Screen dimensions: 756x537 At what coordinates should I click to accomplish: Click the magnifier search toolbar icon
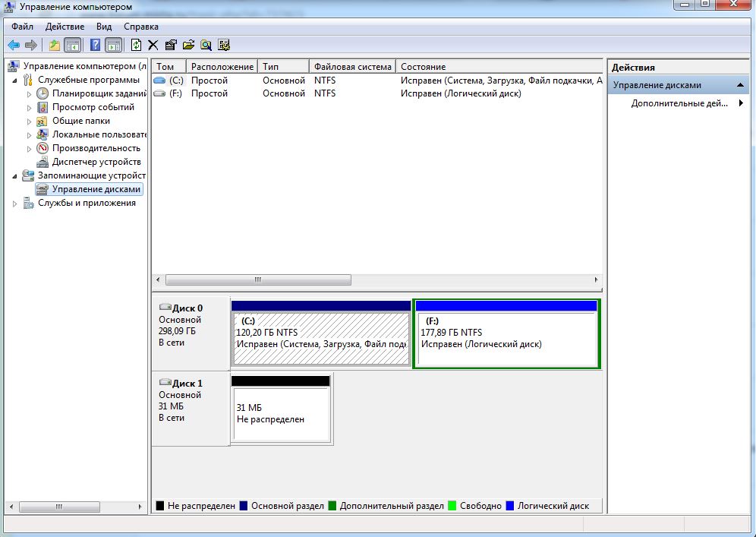(206, 46)
